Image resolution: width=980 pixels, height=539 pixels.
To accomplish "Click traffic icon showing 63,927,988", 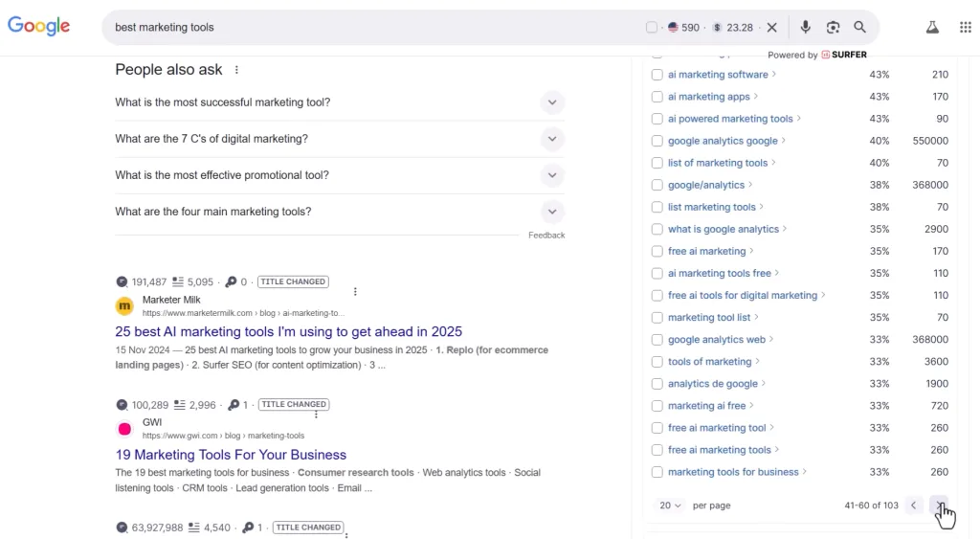I will (x=122, y=528).
